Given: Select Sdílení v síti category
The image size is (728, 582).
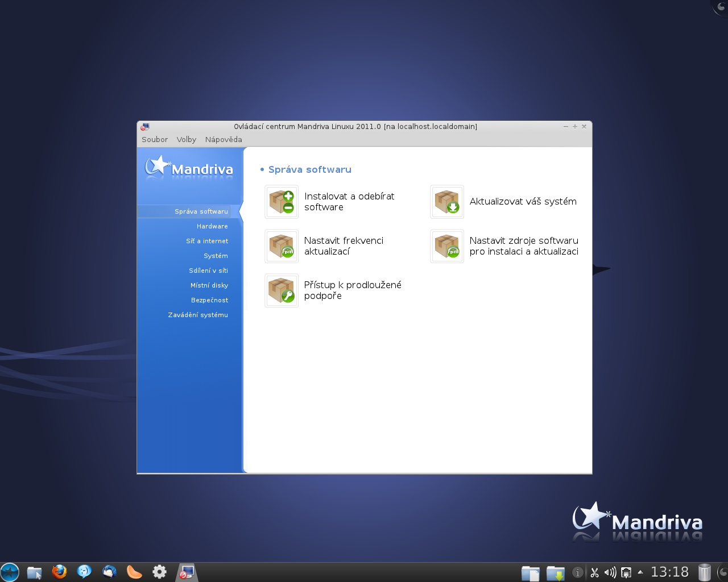Looking at the screenshot, I should click(x=208, y=271).
